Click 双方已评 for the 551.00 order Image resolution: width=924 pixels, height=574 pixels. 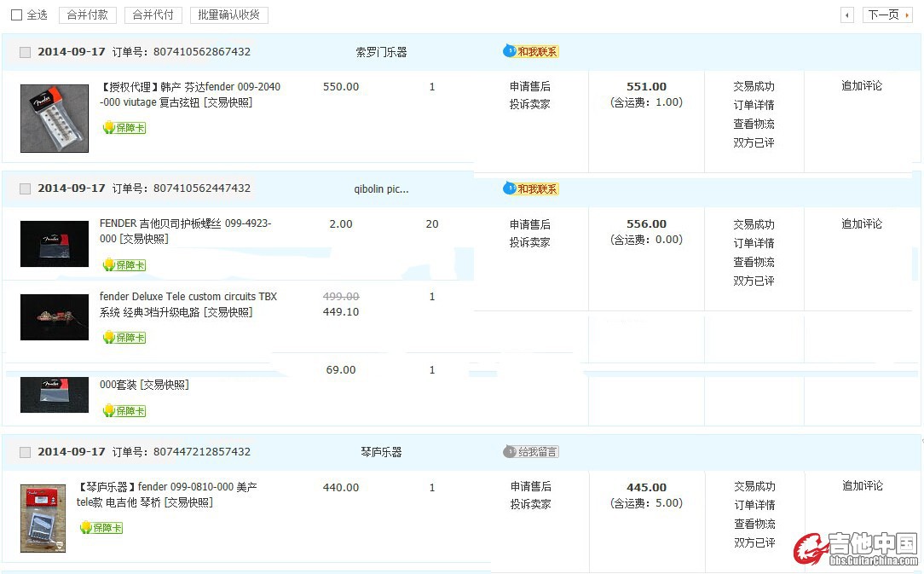click(x=754, y=142)
